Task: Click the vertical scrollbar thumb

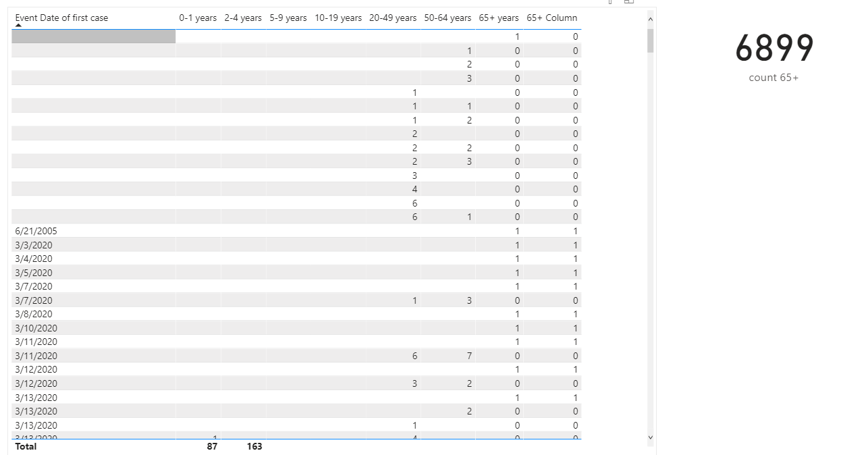Action: pyautogui.click(x=651, y=41)
